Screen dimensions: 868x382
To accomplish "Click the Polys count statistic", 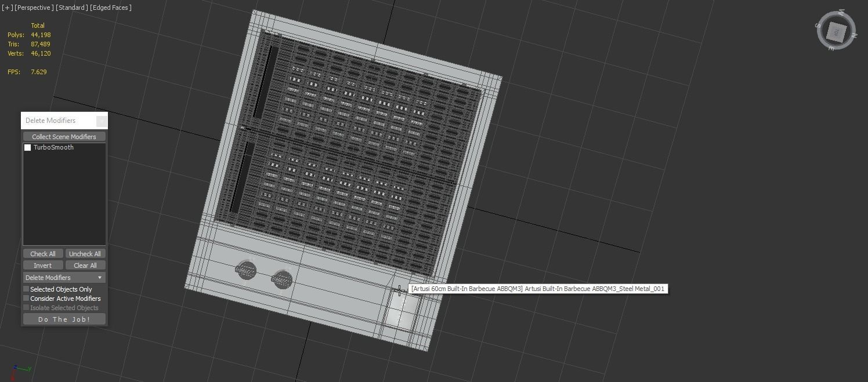I will coord(29,35).
